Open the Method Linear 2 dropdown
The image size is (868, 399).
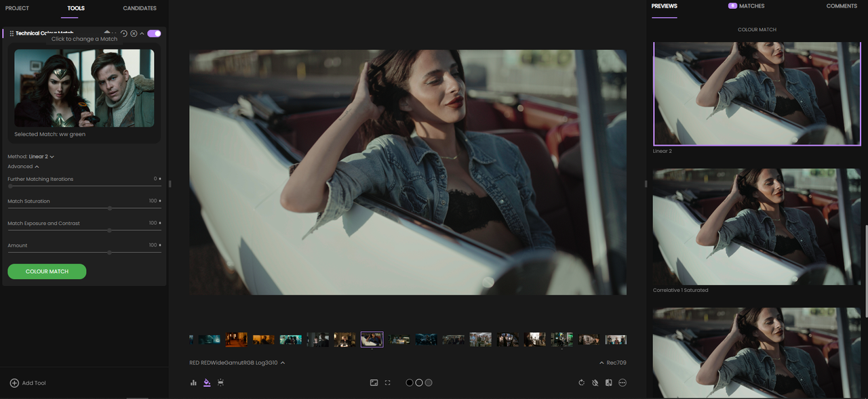click(x=41, y=156)
